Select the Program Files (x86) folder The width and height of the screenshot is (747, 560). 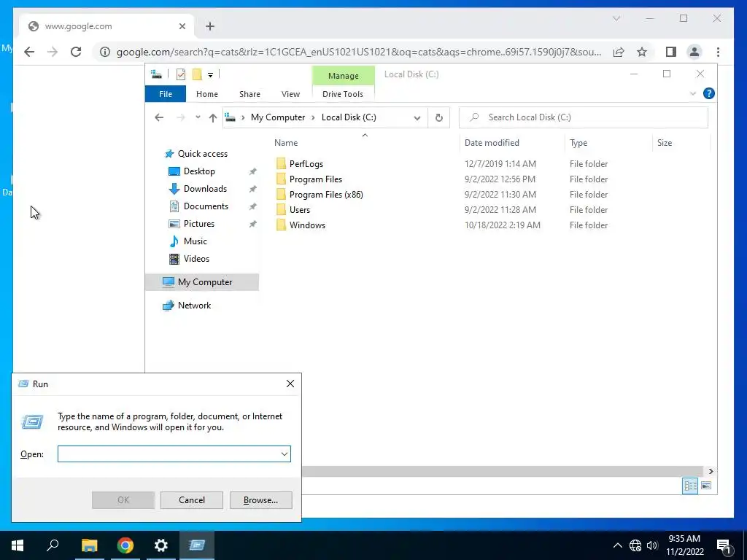coord(326,194)
